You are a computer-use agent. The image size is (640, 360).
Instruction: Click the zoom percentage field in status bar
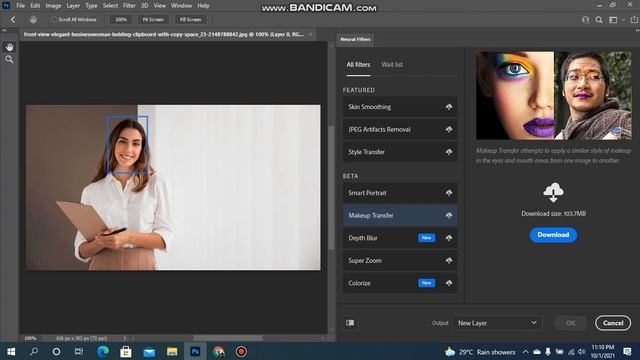(30, 338)
